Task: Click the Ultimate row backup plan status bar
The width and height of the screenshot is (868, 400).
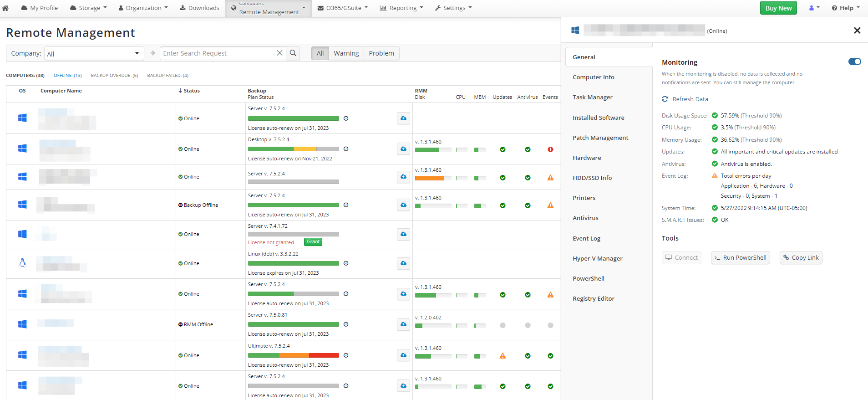Action: pyautogui.click(x=294, y=355)
